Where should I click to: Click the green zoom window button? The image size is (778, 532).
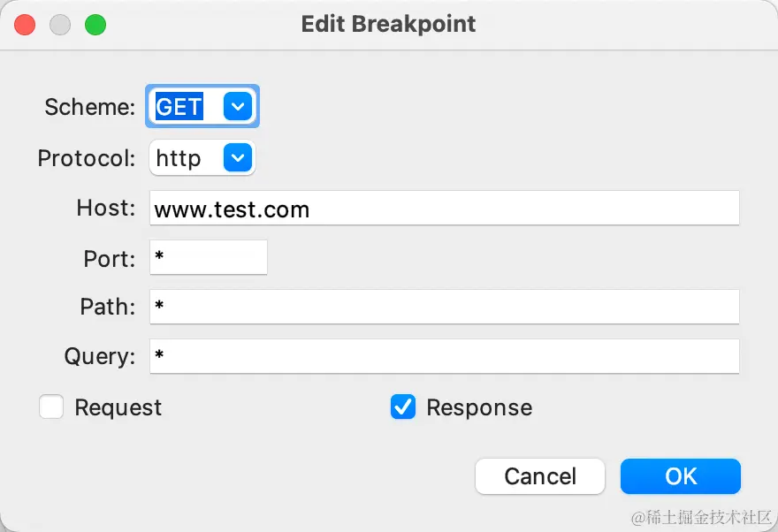click(95, 25)
